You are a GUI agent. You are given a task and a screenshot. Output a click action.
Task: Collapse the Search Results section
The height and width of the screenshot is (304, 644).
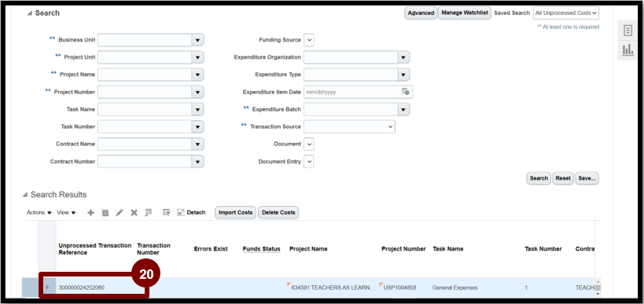25,195
